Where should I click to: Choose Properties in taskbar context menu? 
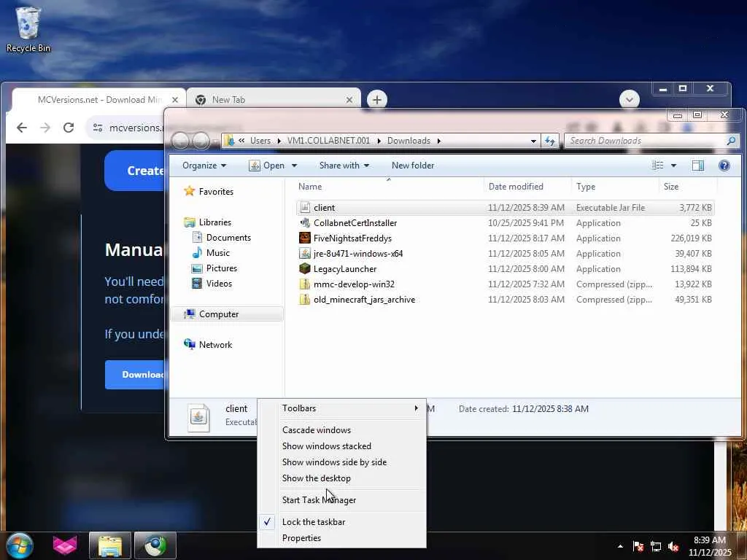click(x=341, y=538)
